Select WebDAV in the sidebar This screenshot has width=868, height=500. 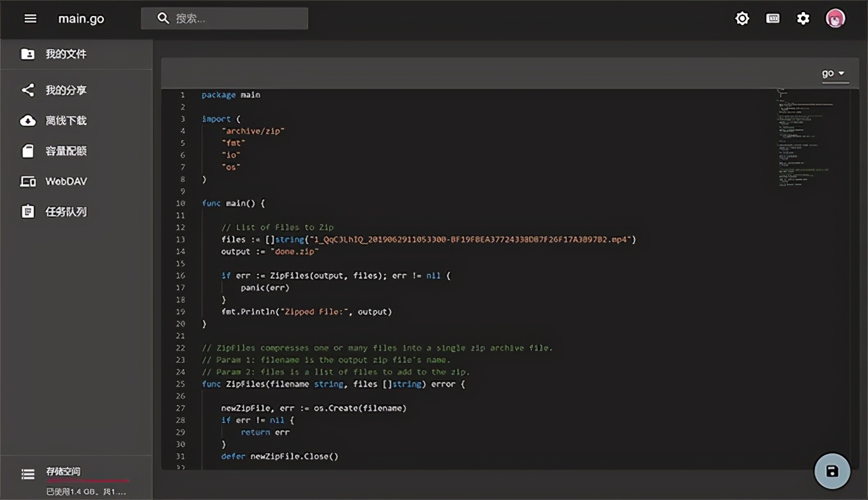(x=66, y=182)
